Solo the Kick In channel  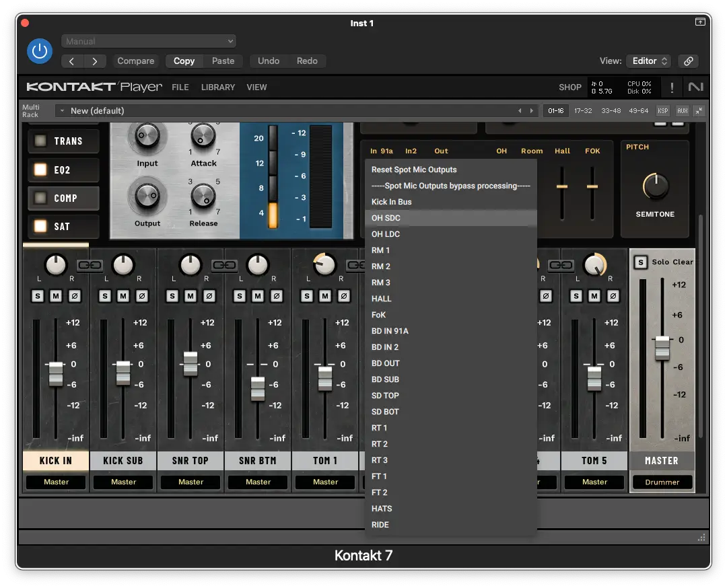point(38,295)
